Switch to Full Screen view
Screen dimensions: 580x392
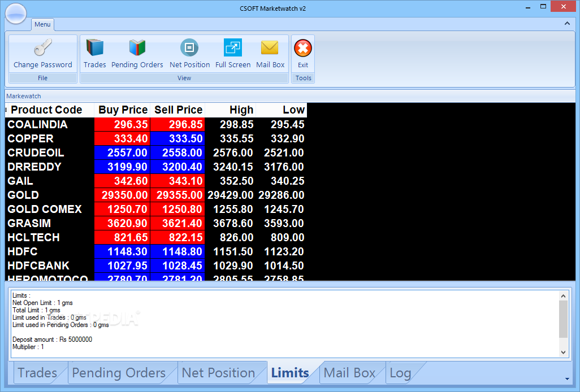pos(232,48)
